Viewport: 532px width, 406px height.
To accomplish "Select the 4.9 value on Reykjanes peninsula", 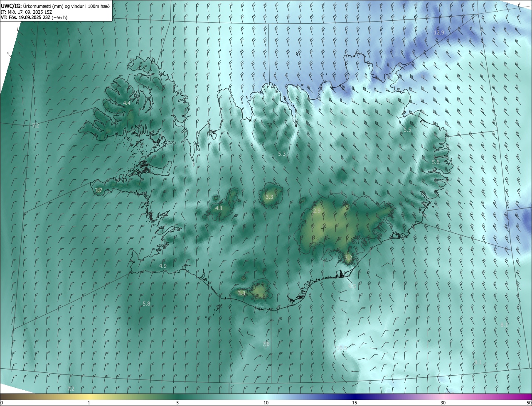I will click(163, 266).
